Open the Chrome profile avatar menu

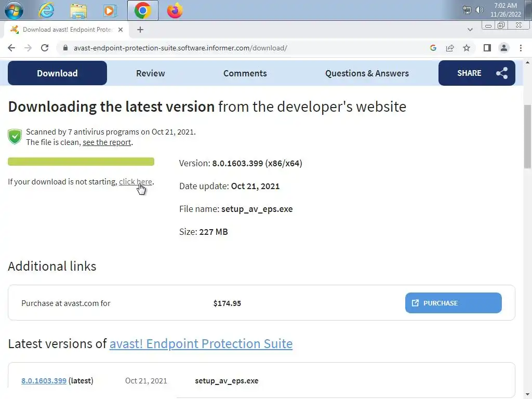click(x=504, y=48)
